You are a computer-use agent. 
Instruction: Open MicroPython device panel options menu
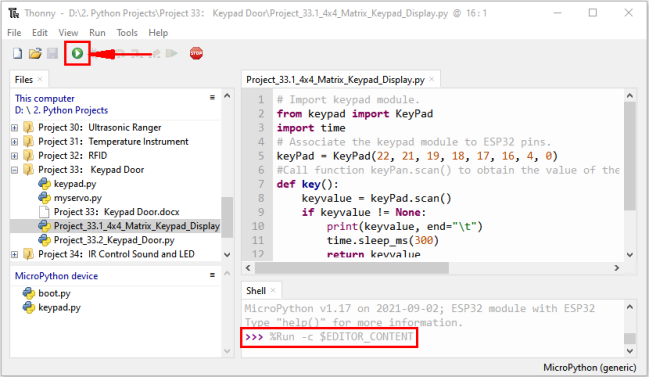click(212, 275)
